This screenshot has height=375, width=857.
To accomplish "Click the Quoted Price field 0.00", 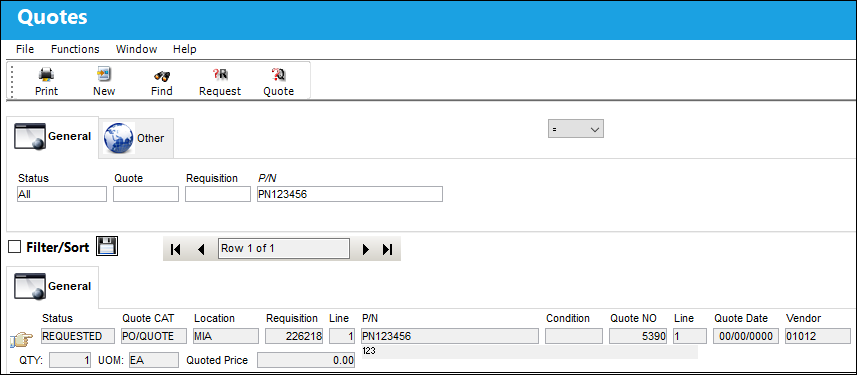I will coord(306,360).
